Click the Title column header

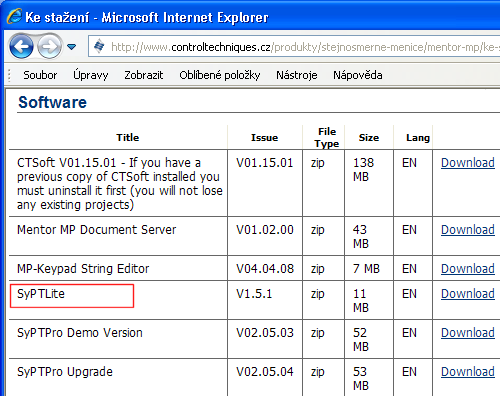[x=128, y=137]
